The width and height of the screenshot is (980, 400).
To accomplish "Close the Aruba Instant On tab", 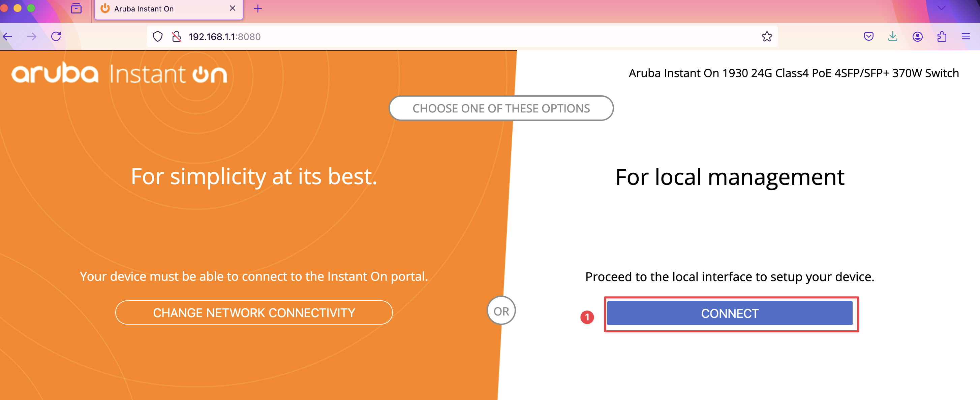I will click(233, 8).
